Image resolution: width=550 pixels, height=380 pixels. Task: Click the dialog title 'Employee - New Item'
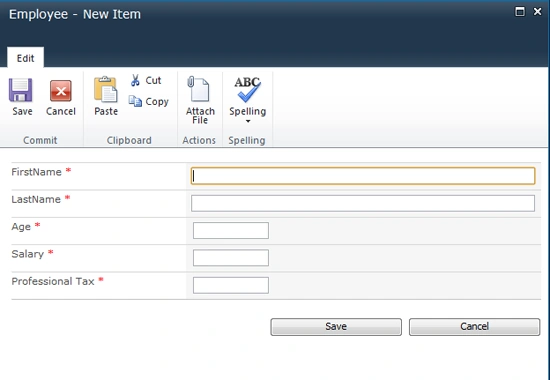coord(75,14)
